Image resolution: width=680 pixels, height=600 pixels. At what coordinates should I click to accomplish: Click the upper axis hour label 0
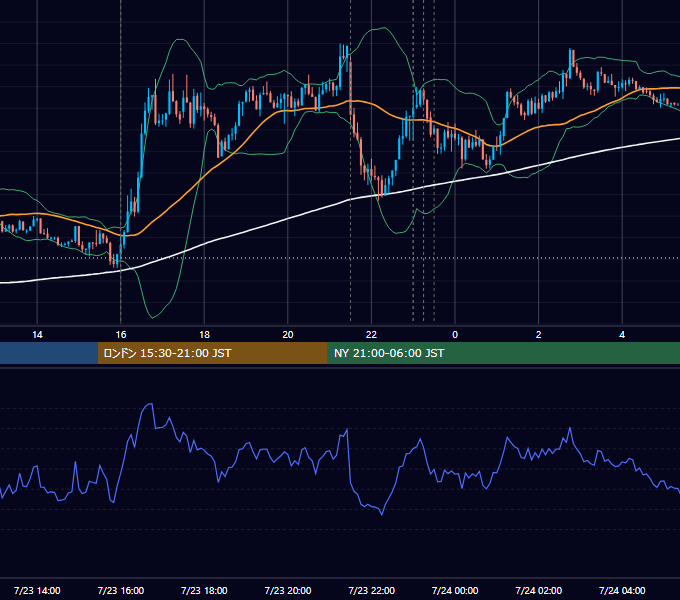[x=455, y=335]
